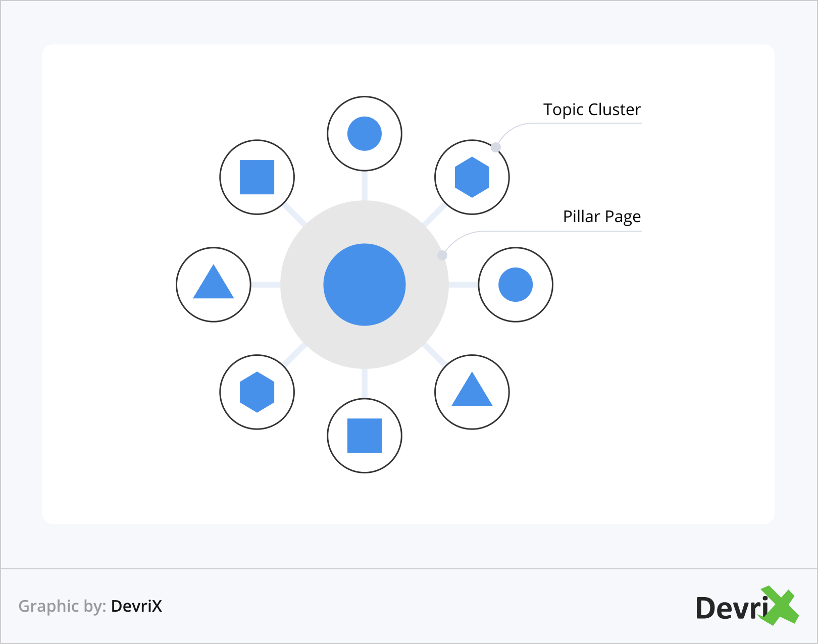
Task: Select the square node upper-left of the pillar
Action: click(257, 177)
